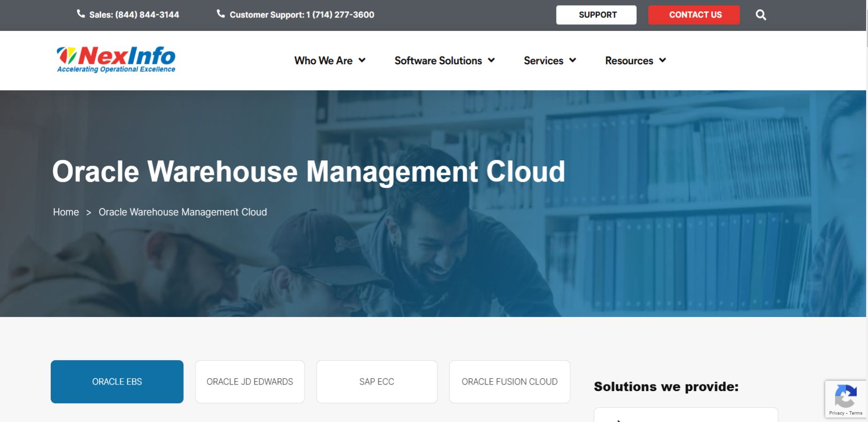This screenshot has width=868, height=422.
Task: Select the ORACLE EBS tab
Action: (x=117, y=381)
